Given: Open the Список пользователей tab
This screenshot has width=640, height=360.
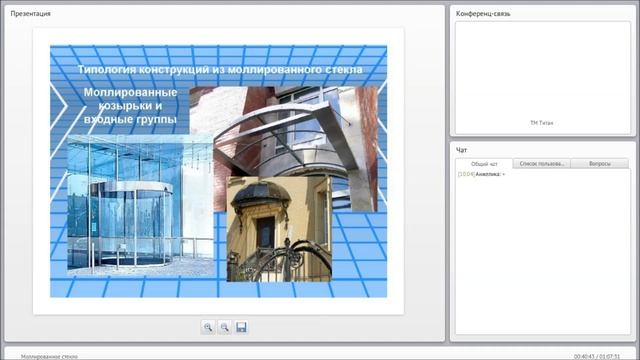Looking at the screenshot, I should [542, 164].
